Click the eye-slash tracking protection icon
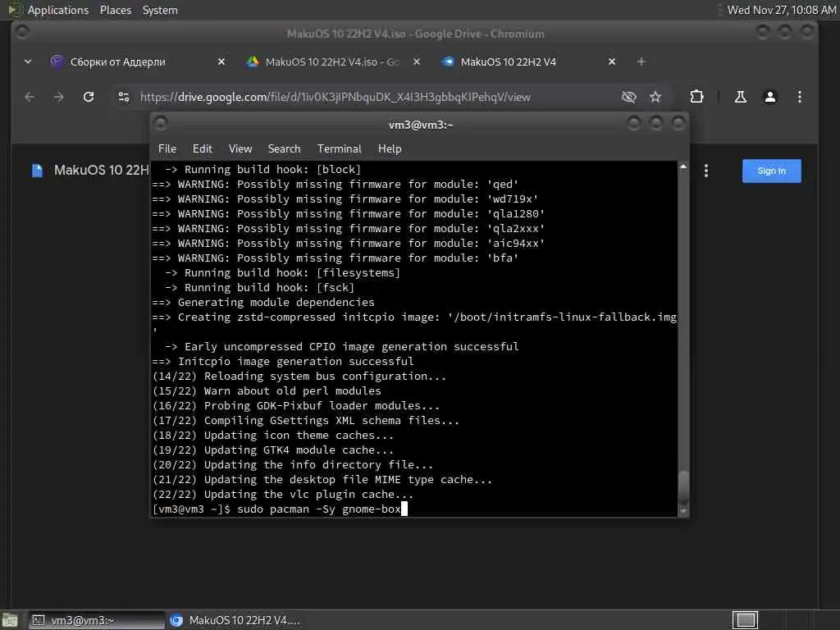Viewport: 840px width, 630px height. pyautogui.click(x=628, y=97)
